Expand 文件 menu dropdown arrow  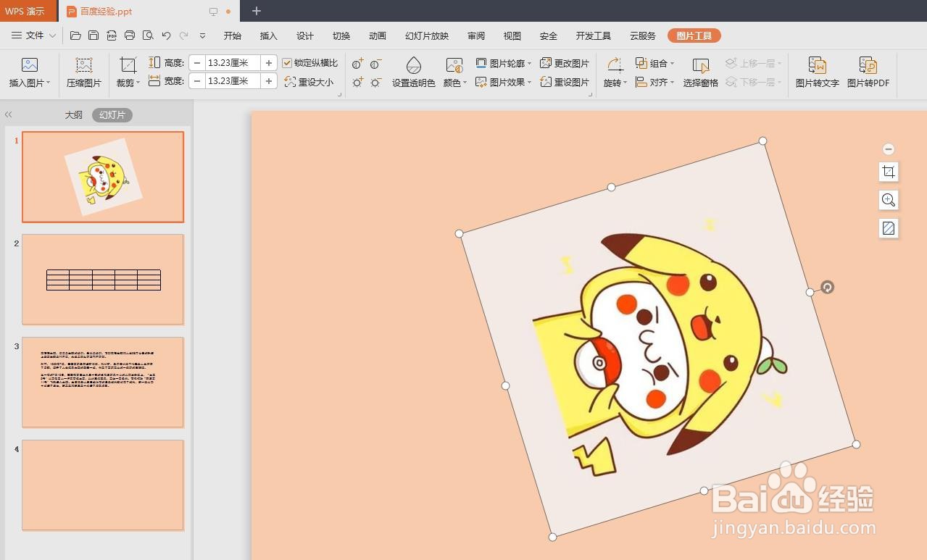tap(52, 35)
